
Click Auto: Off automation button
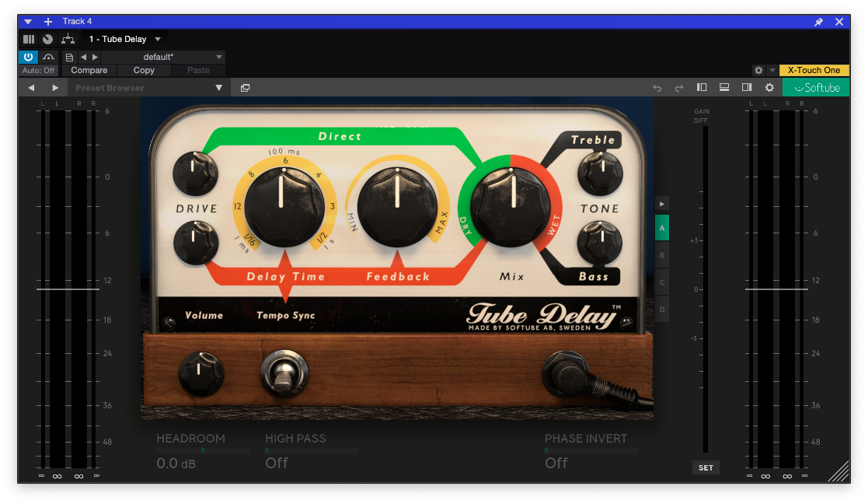38,70
